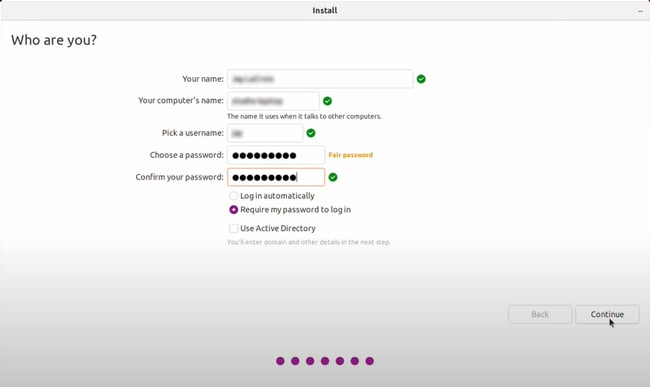Click the Continue button
Viewport: 650px width, 387px height.
tap(607, 314)
